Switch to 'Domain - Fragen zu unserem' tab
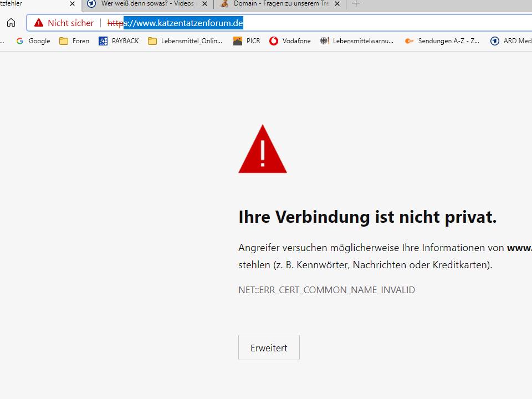This screenshot has width=532, height=399. 275,4
